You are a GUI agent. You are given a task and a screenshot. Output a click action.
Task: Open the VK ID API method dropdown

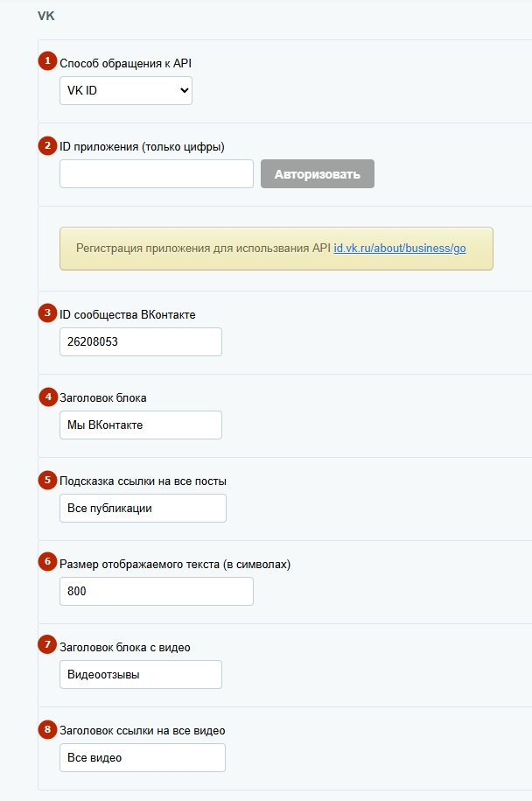126,90
